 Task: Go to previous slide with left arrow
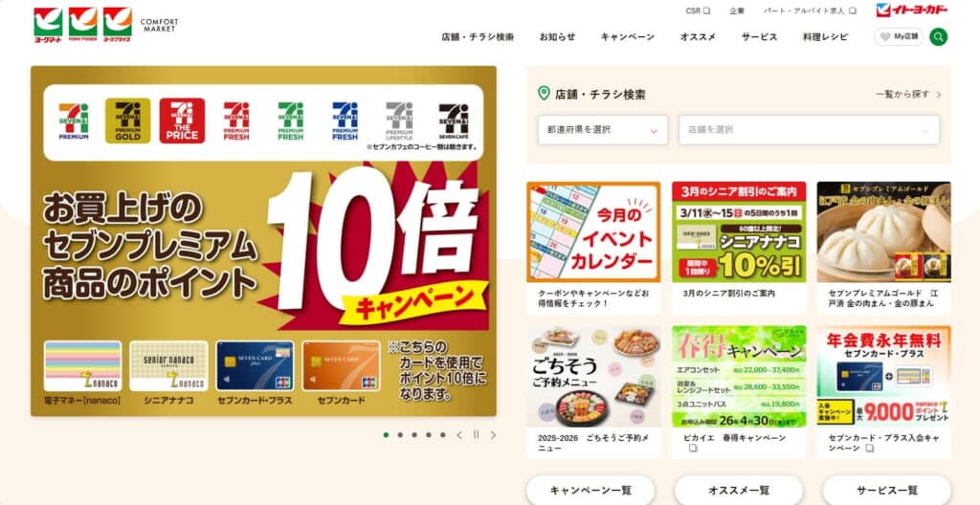459,435
